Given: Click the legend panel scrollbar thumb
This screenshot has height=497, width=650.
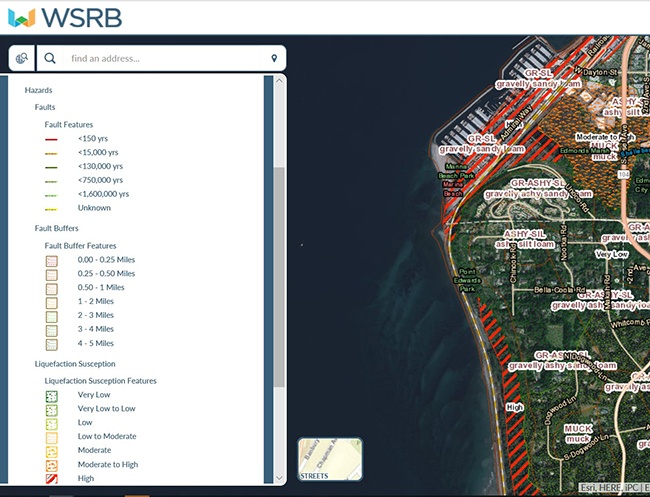Looking at the screenshot, I should click(x=279, y=277).
